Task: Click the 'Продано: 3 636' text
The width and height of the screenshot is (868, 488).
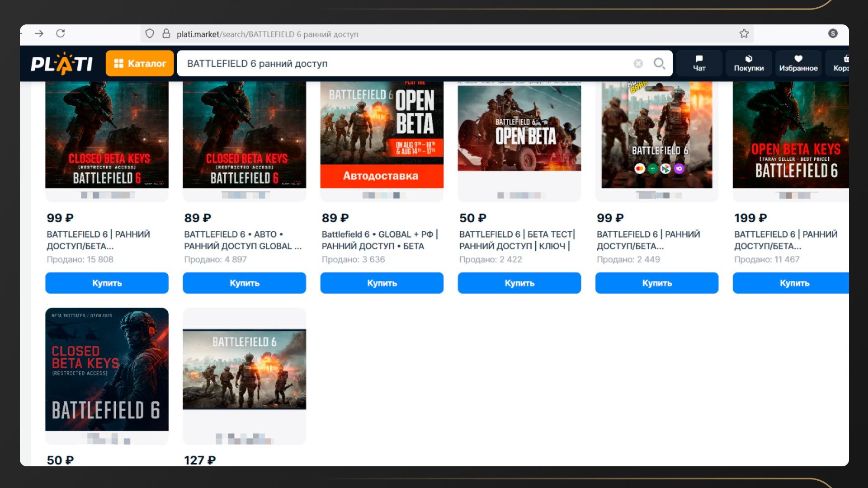Action: [x=353, y=259]
